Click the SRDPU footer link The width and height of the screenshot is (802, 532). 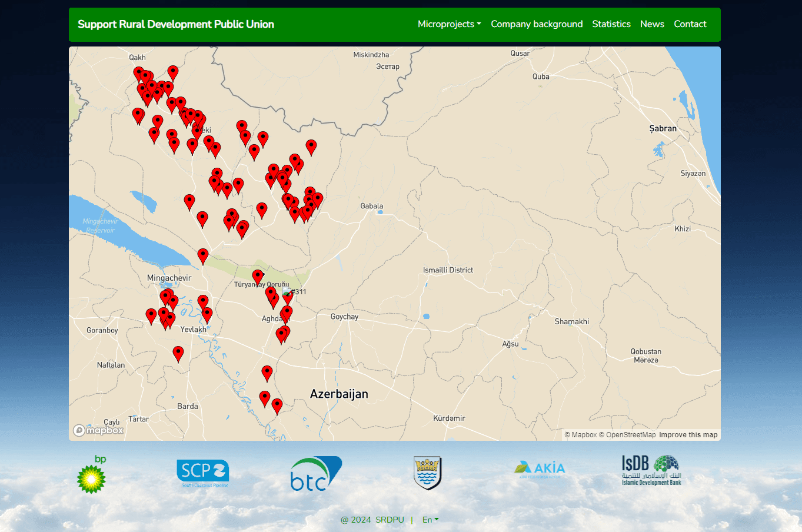click(x=390, y=520)
